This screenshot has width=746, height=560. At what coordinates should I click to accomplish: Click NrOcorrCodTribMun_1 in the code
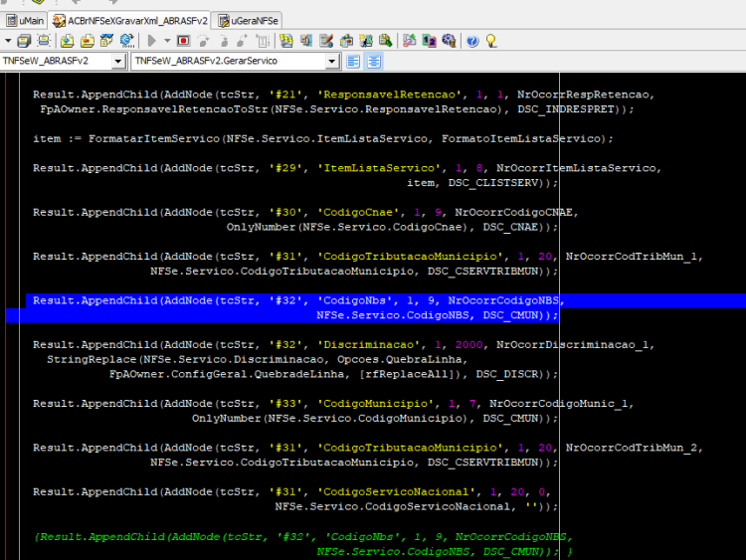(631, 257)
